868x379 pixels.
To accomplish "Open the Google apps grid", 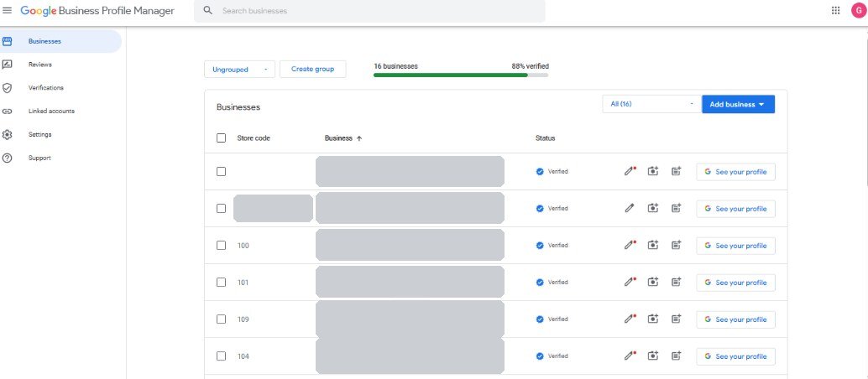I will (x=835, y=11).
